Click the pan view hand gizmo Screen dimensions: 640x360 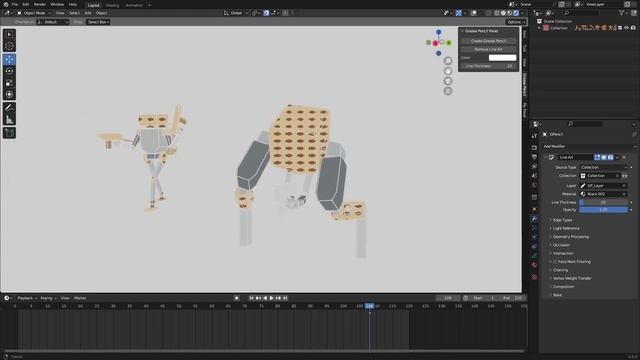448,71
